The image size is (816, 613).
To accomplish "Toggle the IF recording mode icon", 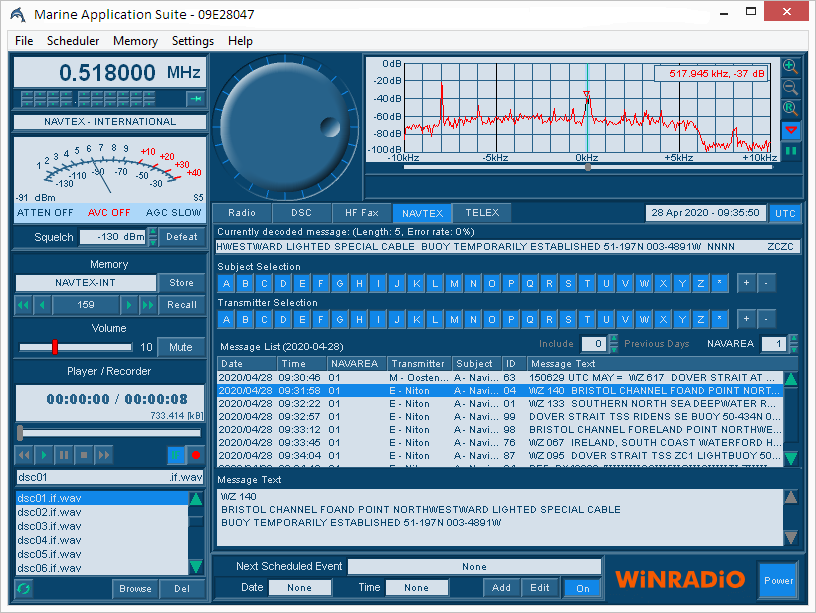I will click(x=177, y=455).
